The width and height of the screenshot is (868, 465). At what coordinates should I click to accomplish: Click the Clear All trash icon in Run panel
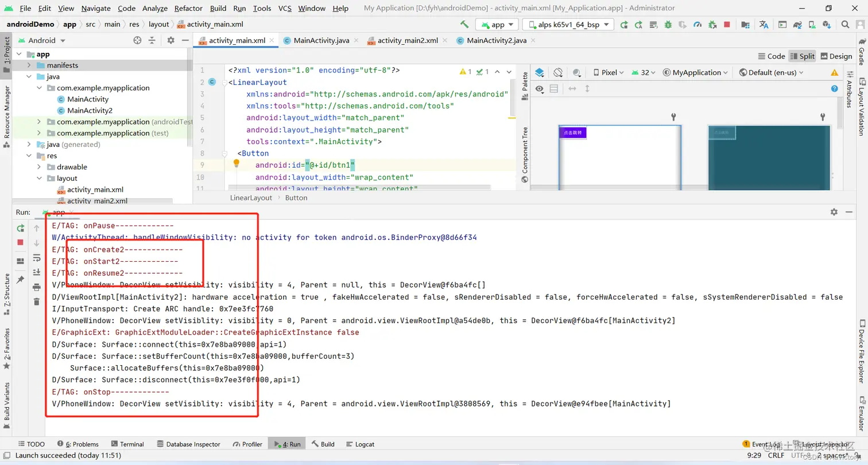(x=37, y=301)
